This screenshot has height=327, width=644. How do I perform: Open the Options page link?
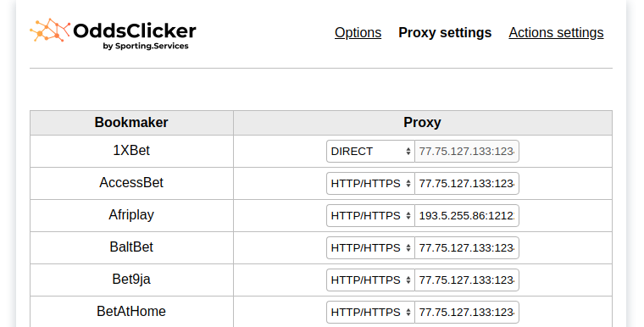(x=358, y=32)
